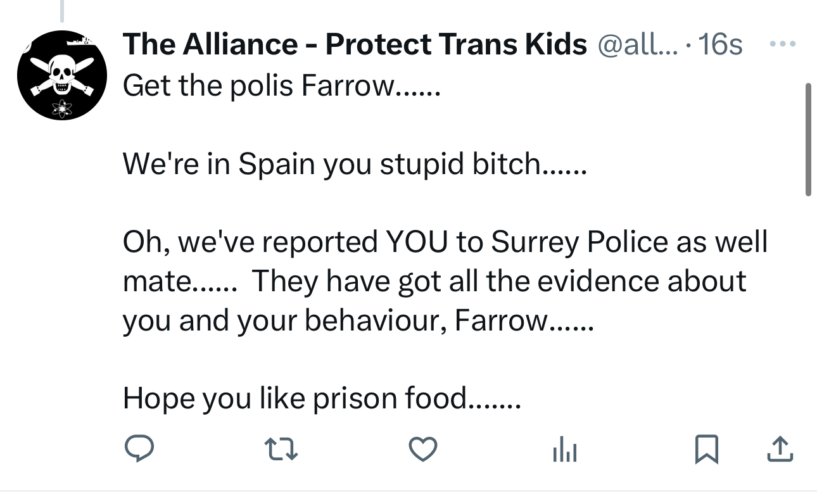Bookmark this tweet
This screenshot has height=504, width=817.
707,450
